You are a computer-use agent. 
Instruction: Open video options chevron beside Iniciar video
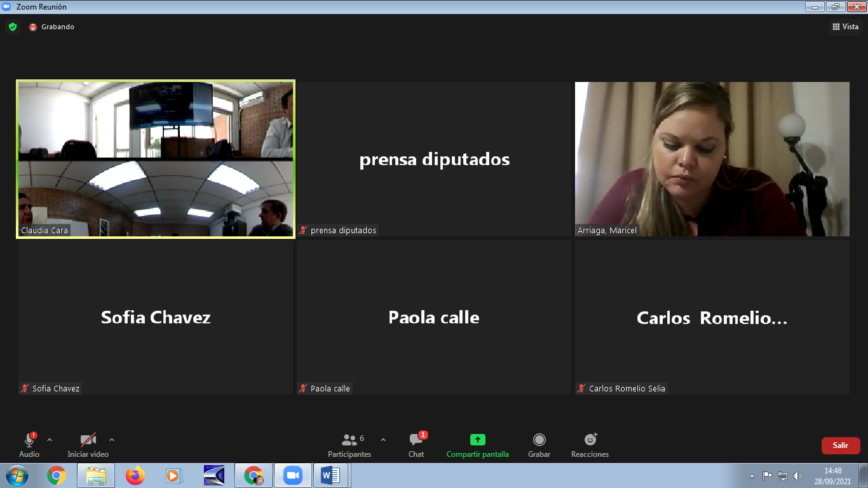[112, 440]
